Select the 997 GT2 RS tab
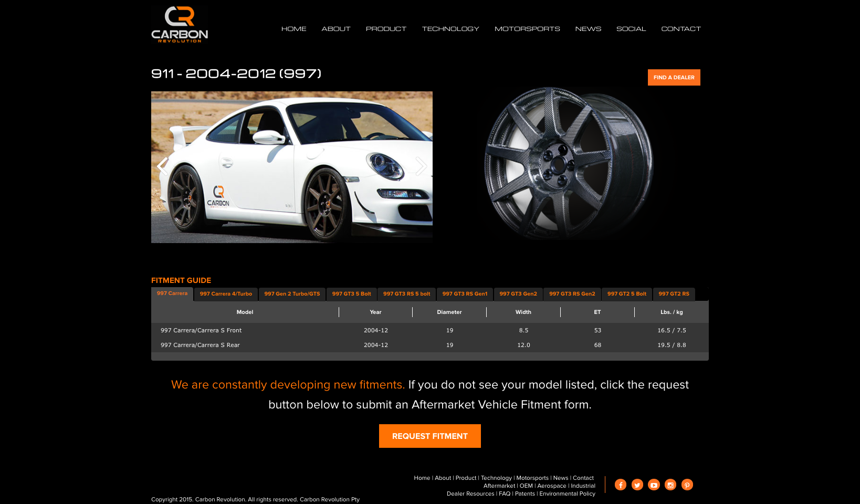 (x=674, y=294)
